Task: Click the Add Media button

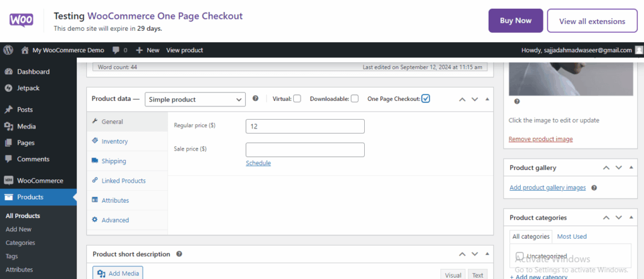Action: click(x=118, y=273)
